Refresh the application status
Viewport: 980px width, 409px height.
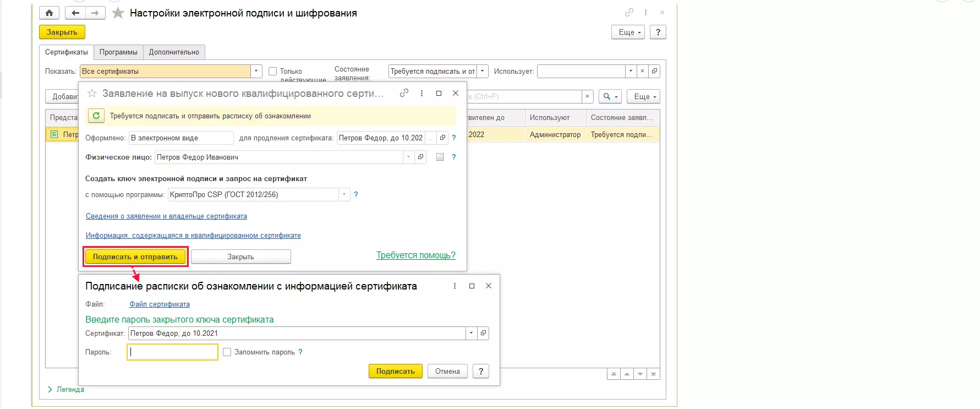(x=96, y=116)
